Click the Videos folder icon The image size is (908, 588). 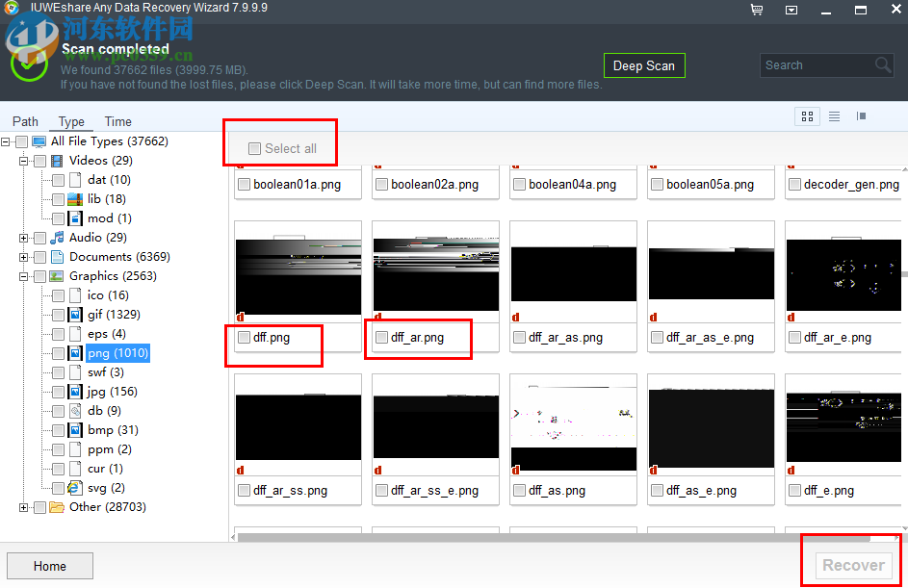(x=56, y=160)
